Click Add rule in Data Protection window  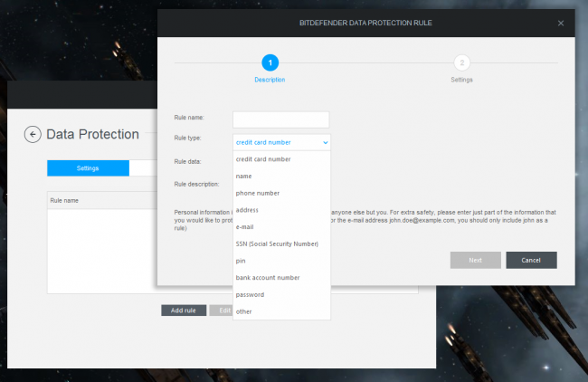[184, 310]
